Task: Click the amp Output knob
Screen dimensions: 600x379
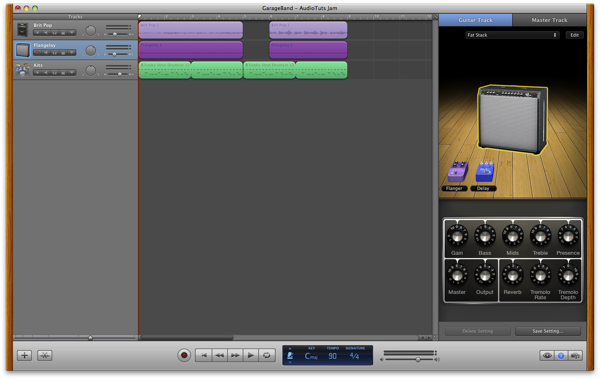Action: 485,275
